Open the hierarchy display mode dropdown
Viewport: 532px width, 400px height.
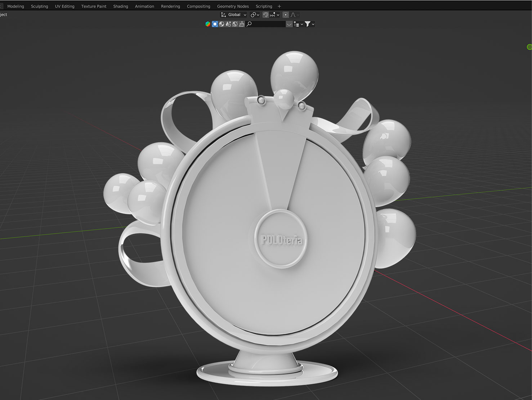[299, 24]
